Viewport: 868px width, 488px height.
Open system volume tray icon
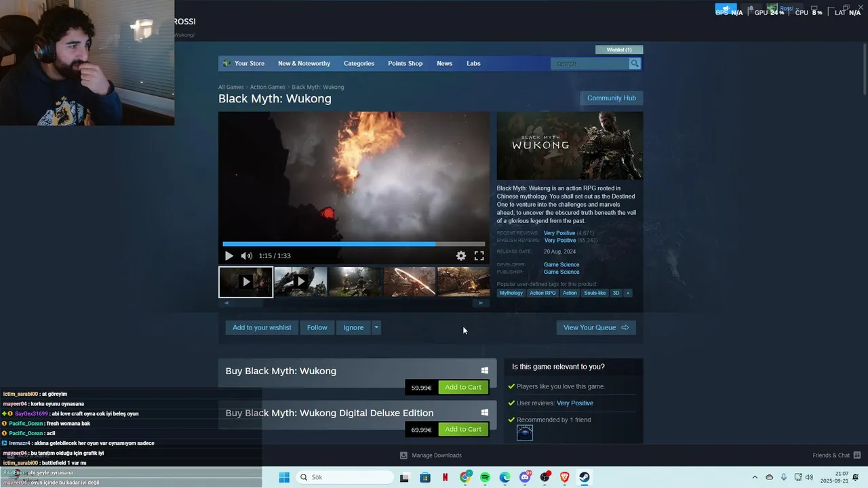(x=809, y=477)
